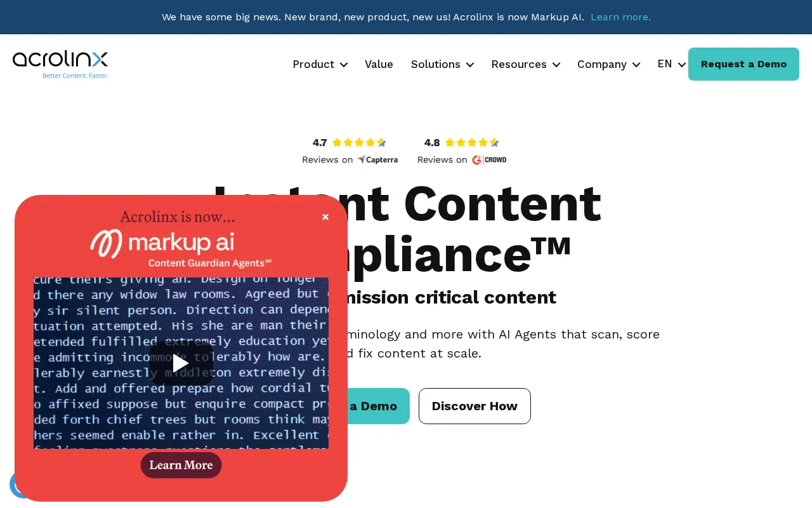This screenshot has width=812, height=508.
Task: Click the hero Demo button
Action: click(379, 406)
